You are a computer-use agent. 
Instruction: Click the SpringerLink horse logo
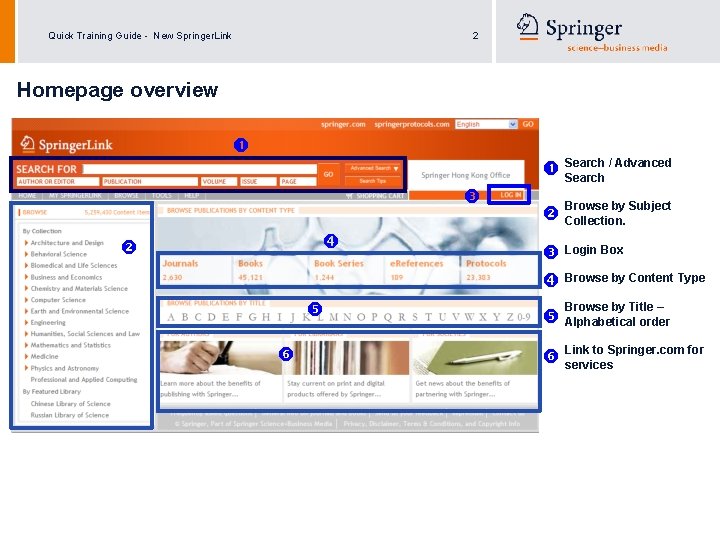point(28,144)
